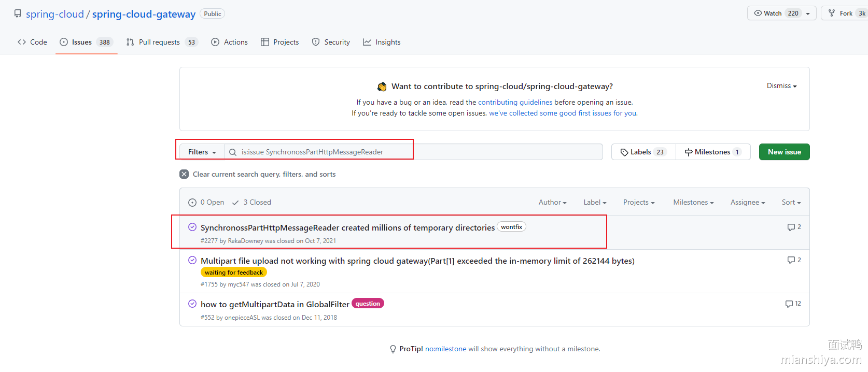Show the 3 Closed issues

click(252, 203)
